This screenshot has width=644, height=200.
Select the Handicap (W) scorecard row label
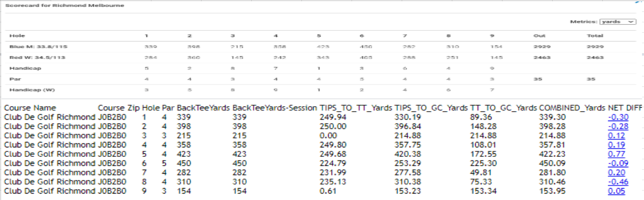[x=25, y=90]
